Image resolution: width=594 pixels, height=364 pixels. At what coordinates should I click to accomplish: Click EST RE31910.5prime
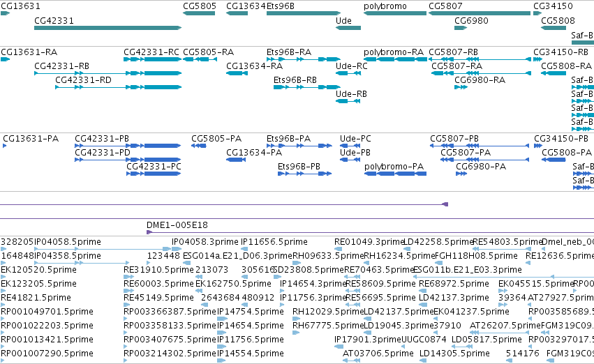(x=158, y=270)
